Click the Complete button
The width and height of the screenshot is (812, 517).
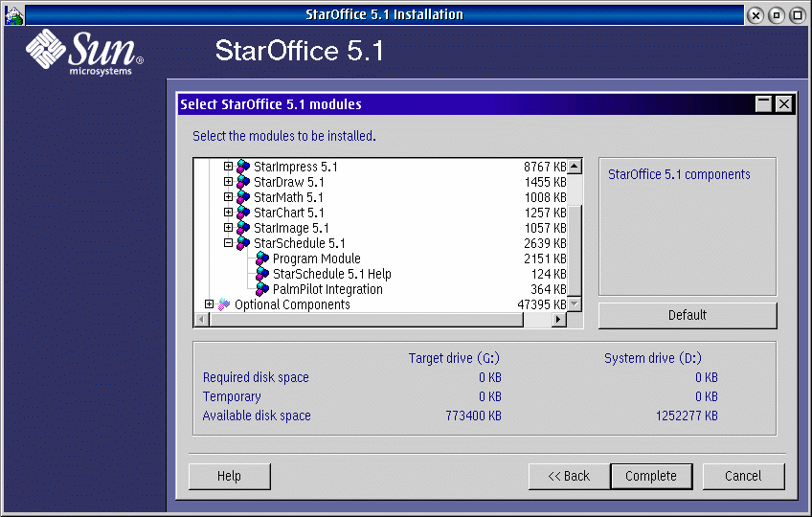click(x=651, y=476)
